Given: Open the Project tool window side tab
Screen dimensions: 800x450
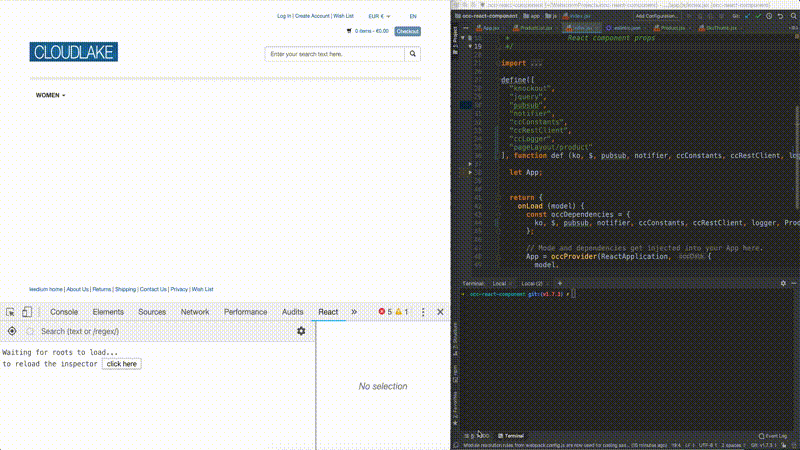Looking at the screenshot, I should pyautogui.click(x=455, y=41).
